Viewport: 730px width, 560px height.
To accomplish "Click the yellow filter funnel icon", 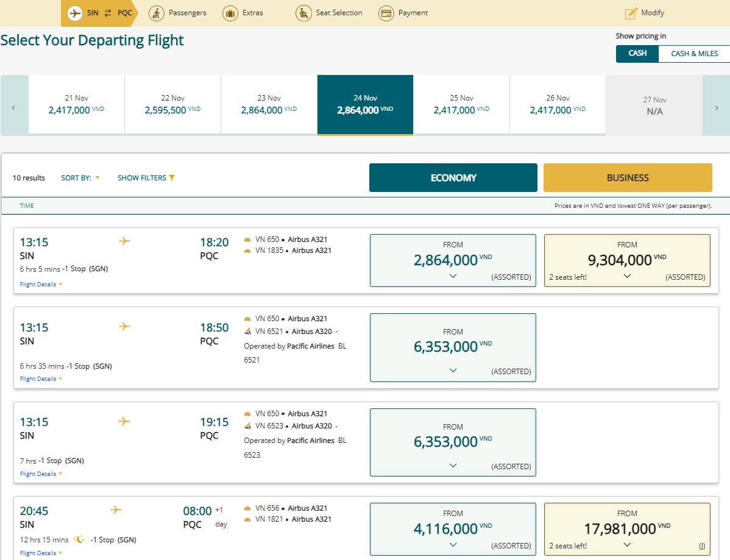I will pos(172,178).
